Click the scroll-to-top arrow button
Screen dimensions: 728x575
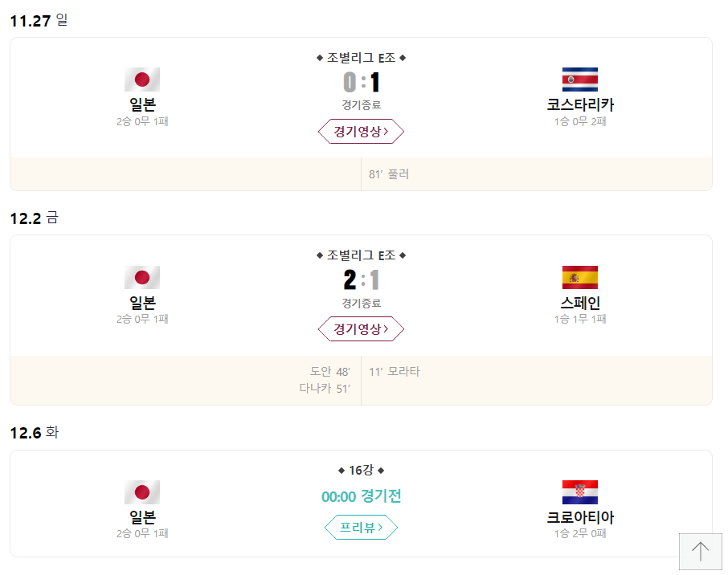700,552
